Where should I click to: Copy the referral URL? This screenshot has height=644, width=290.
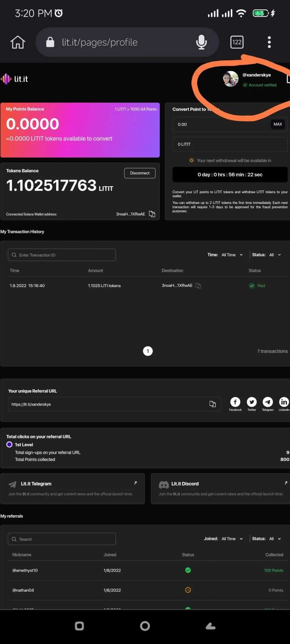click(212, 404)
